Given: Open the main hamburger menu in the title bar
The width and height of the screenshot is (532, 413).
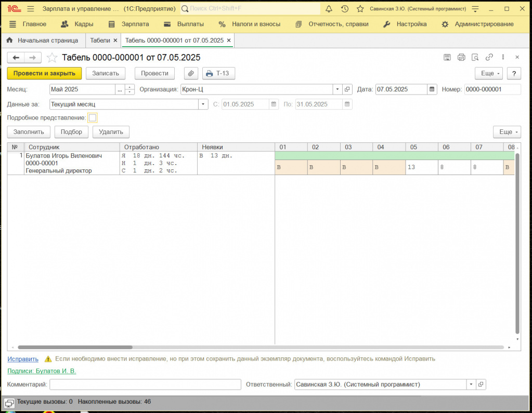Looking at the screenshot, I should tap(31, 9).
